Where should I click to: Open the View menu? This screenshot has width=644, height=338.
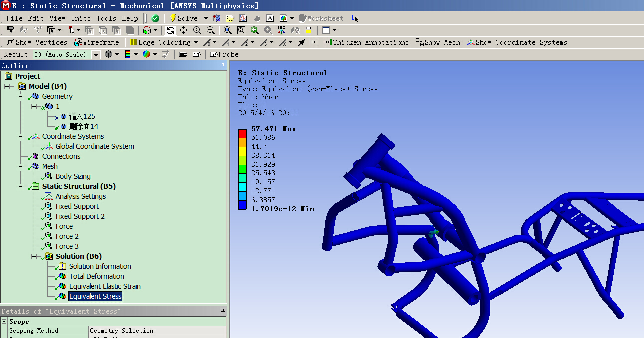(57, 18)
